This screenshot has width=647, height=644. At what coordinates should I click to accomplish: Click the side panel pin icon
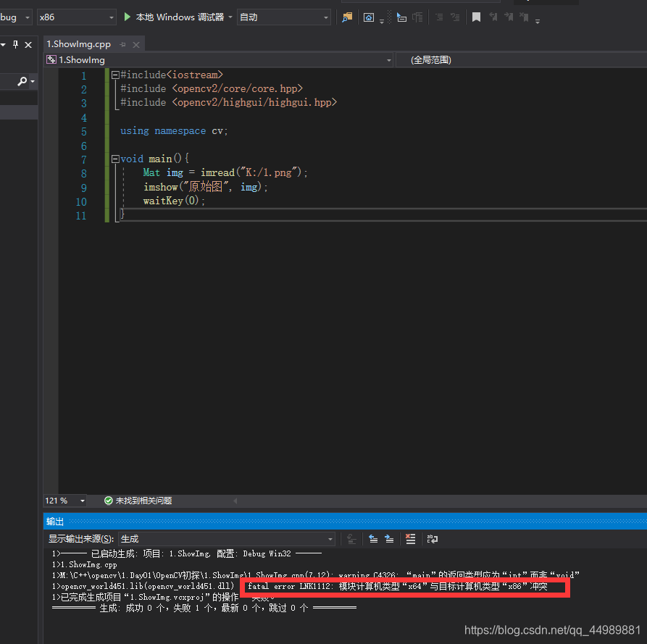pyautogui.click(x=15, y=44)
